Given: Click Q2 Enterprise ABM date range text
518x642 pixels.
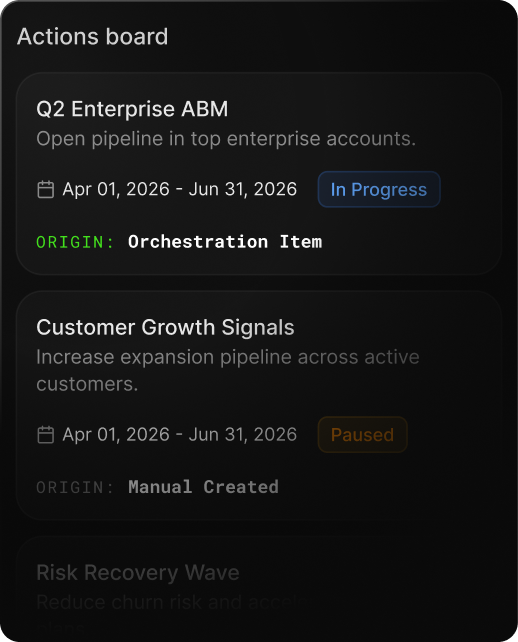Looking at the screenshot, I should (179, 190).
